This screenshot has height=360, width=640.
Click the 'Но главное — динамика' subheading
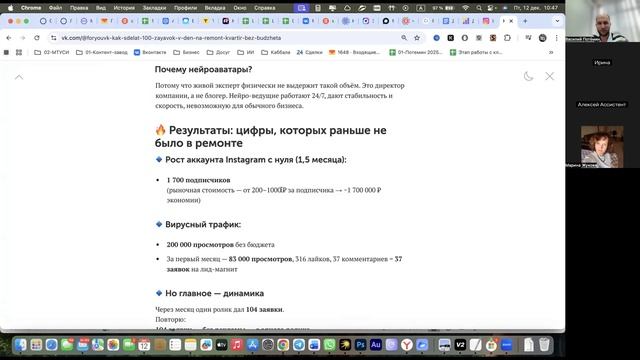[214, 293]
